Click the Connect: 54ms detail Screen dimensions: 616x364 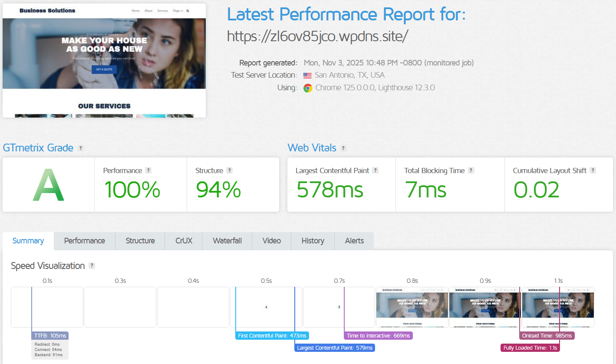coord(48,350)
